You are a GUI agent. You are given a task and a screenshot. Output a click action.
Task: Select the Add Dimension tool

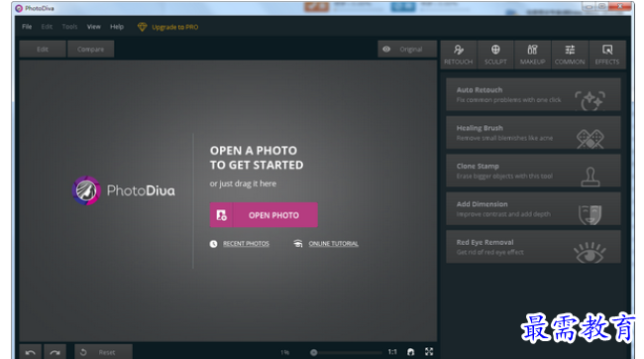(x=533, y=209)
